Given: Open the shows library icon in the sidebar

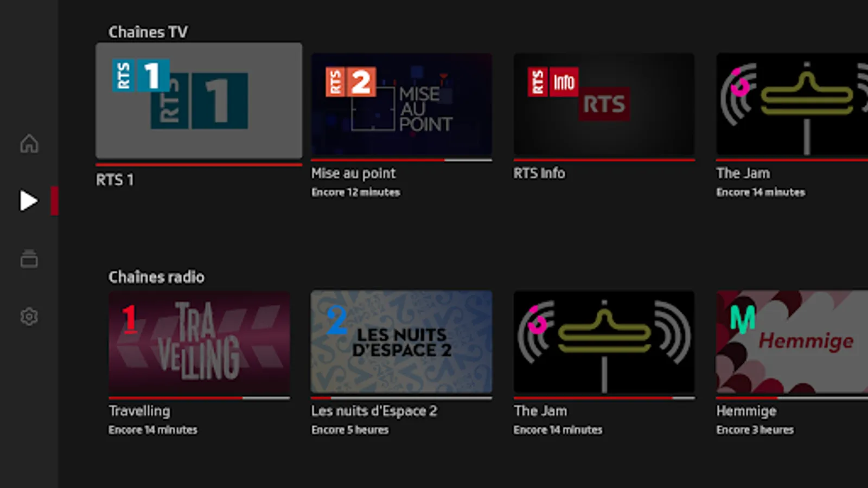Looking at the screenshot, I should coord(29,259).
